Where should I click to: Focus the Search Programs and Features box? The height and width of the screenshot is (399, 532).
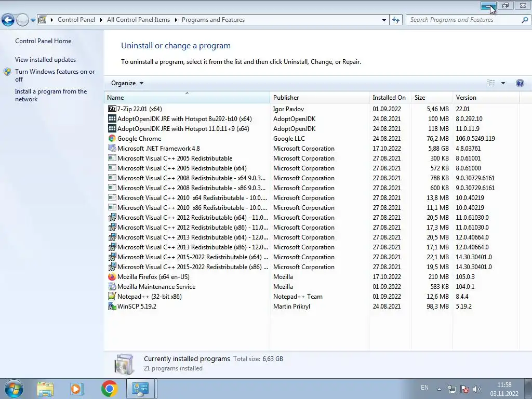click(x=463, y=20)
